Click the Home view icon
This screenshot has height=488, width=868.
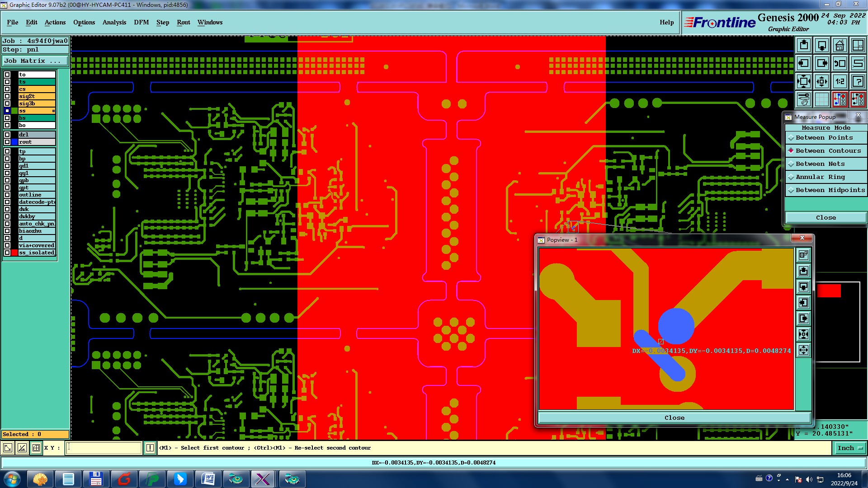[840, 45]
